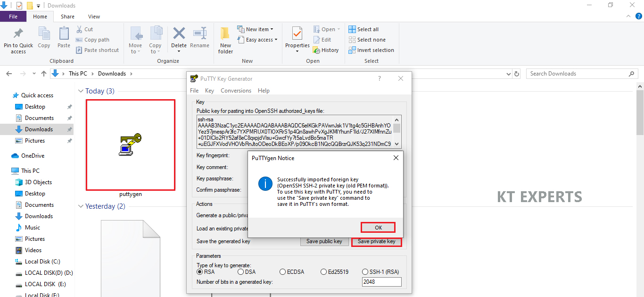Open the Help menu in PuTTY Key Generator
The image size is (644, 297).
coord(264,91)
